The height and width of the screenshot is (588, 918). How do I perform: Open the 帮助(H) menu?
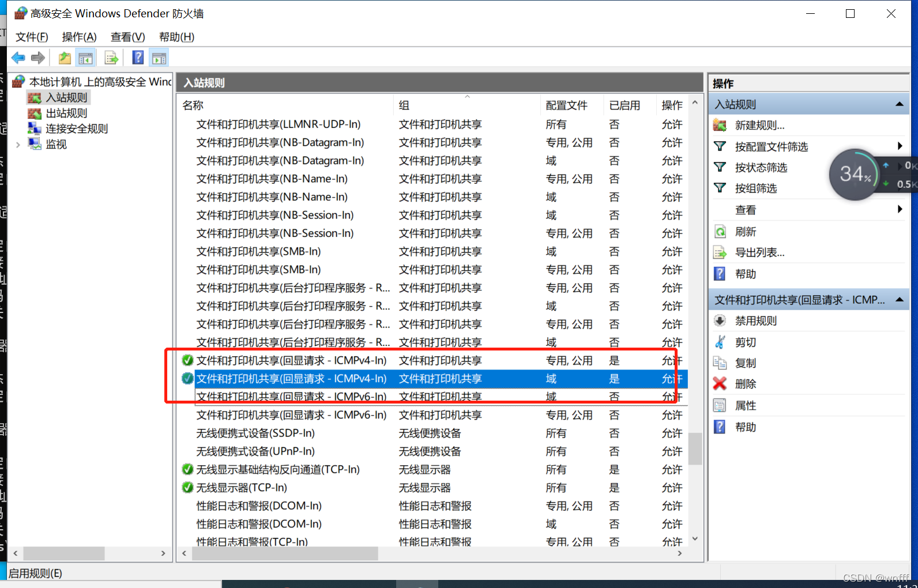point(176,37)
